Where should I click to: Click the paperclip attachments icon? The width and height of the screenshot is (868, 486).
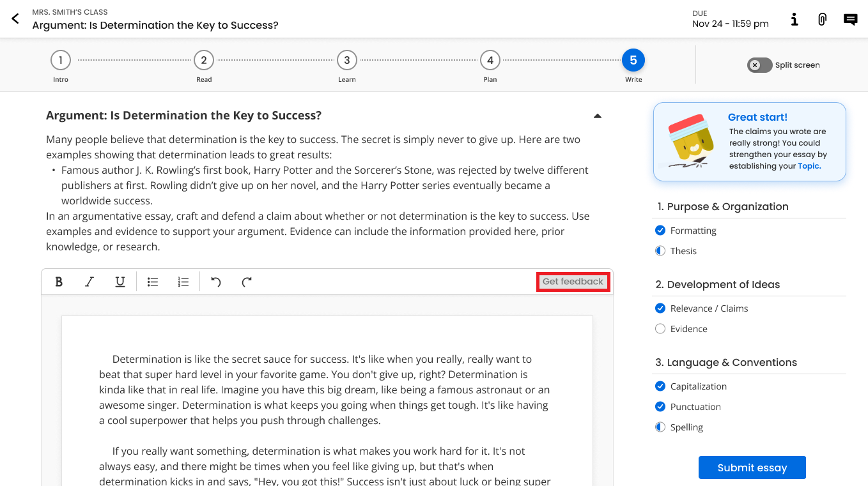(822, 19)
